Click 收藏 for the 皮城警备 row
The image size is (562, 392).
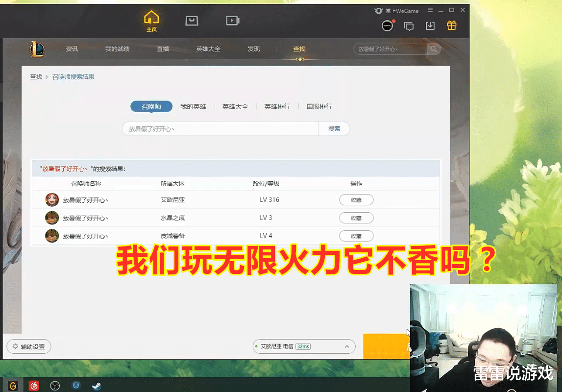click(x=356, y=236)
